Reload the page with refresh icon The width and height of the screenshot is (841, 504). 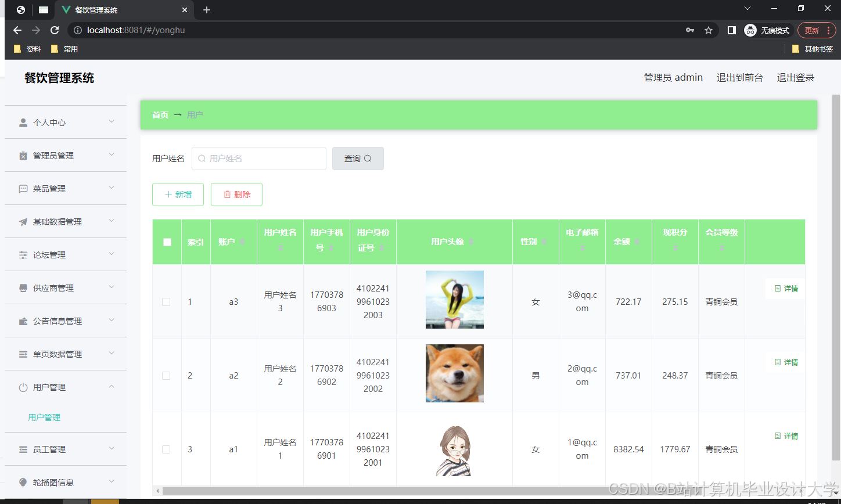coord(55,30)
